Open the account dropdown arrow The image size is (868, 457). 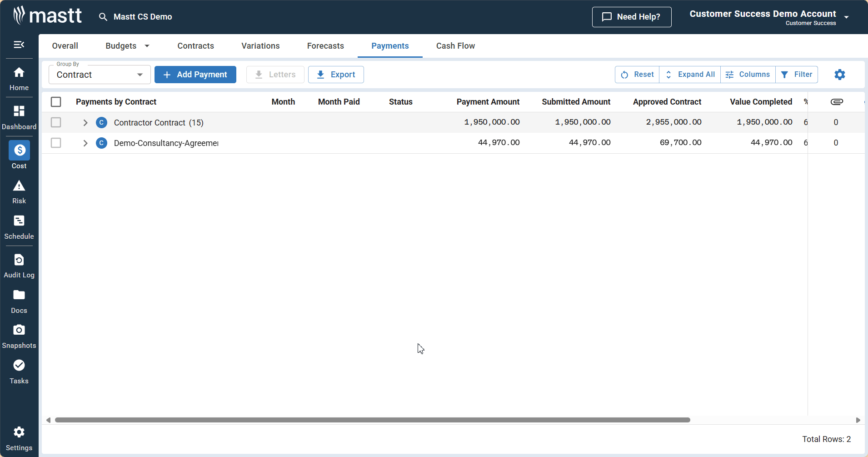click(x=846, y=17)
